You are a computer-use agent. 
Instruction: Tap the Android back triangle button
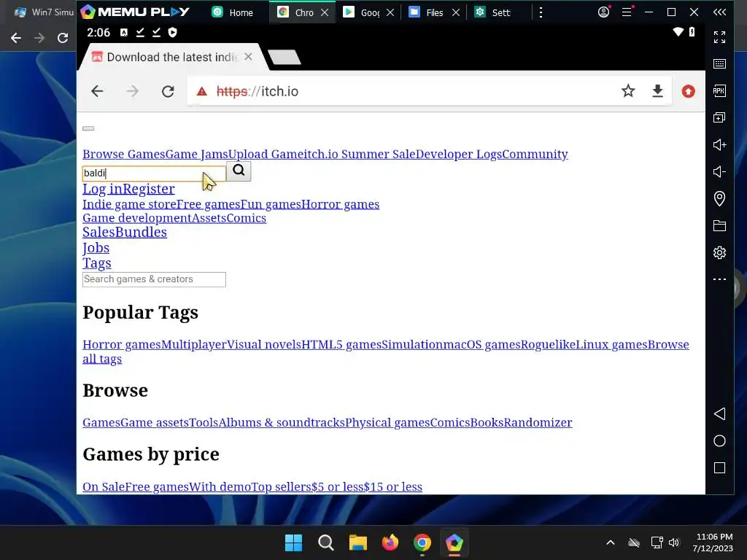pyautogui.click(x=719, y=413)
